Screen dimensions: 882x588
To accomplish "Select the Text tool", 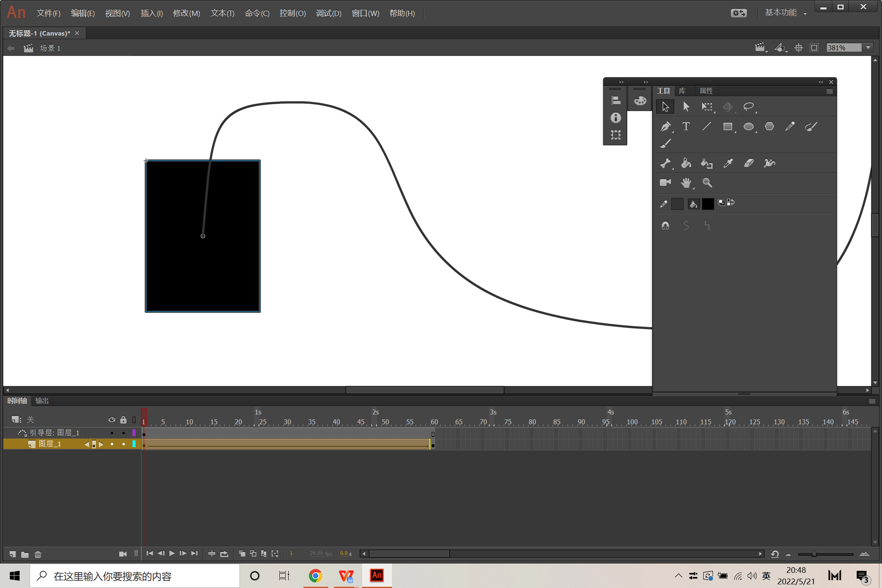I will tap(686, 127).
